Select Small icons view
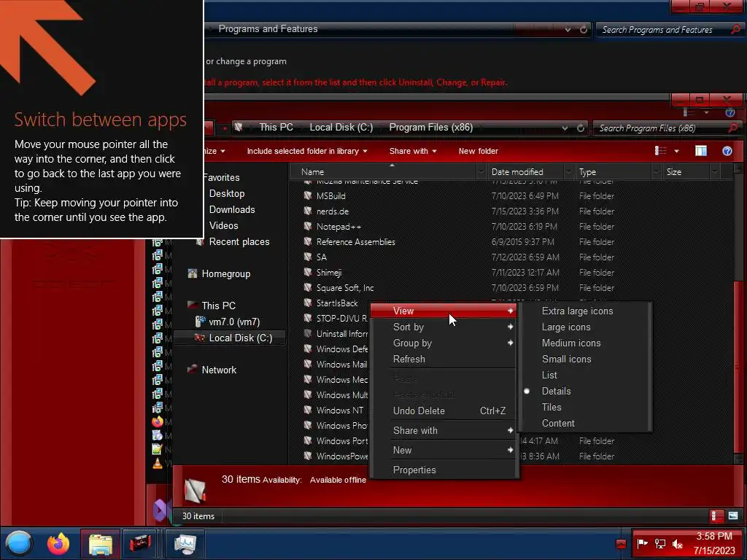Image resolution: width=747 pixels, height=560 pixels. (586, 359)
